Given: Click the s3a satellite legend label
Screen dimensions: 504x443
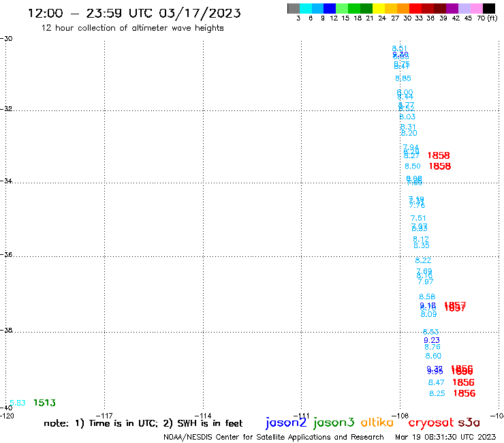Looking at the screenshot, I should pyautogui.click(x=469, y=423).
